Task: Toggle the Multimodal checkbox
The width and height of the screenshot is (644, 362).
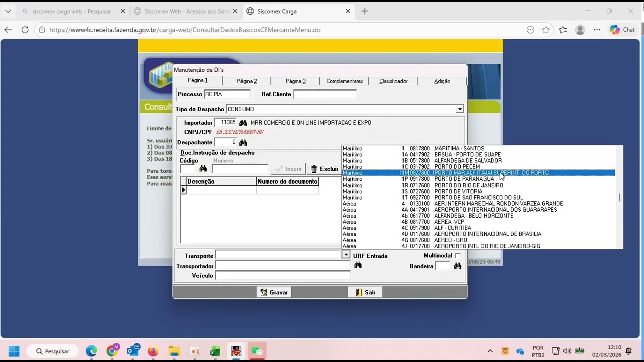Action: click(x=458, y=256)
